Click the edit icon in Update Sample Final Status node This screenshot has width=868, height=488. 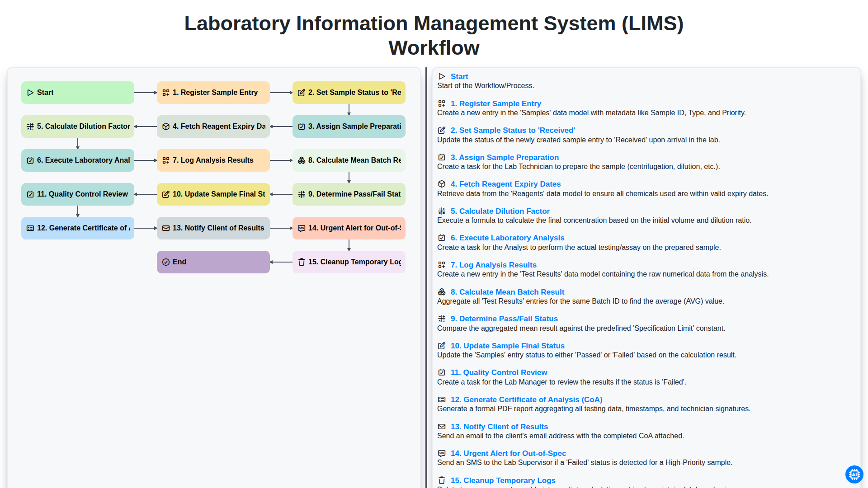[x=166, y=194]
